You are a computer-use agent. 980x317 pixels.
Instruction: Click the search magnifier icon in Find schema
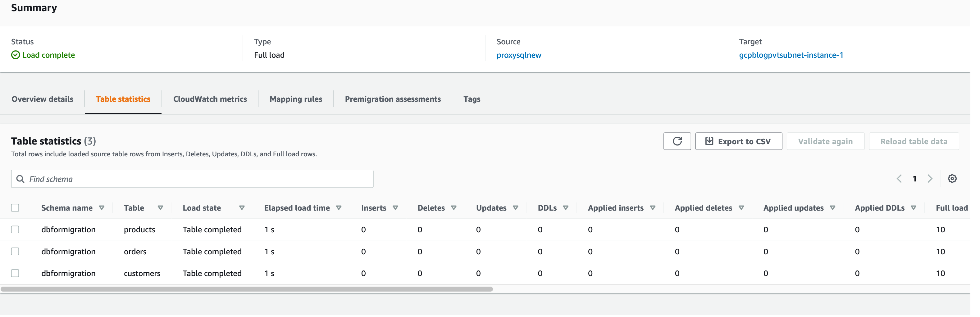pos(21,181)
